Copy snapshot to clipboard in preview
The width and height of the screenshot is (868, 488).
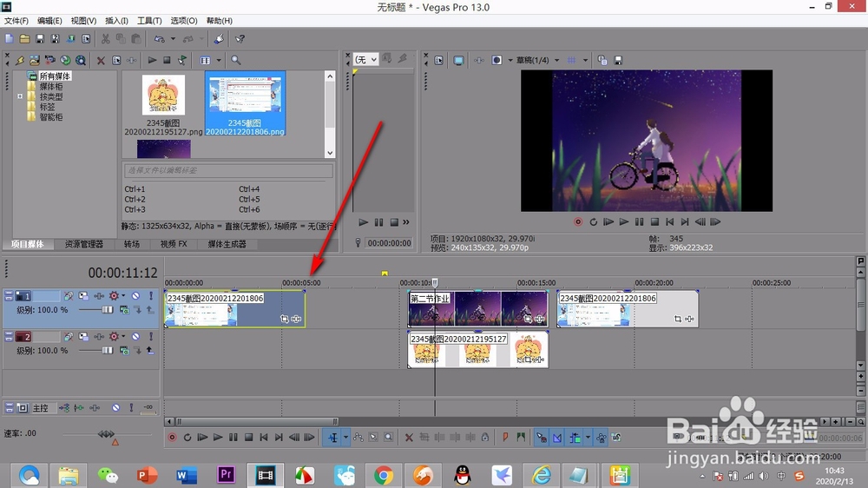[602, 61]
